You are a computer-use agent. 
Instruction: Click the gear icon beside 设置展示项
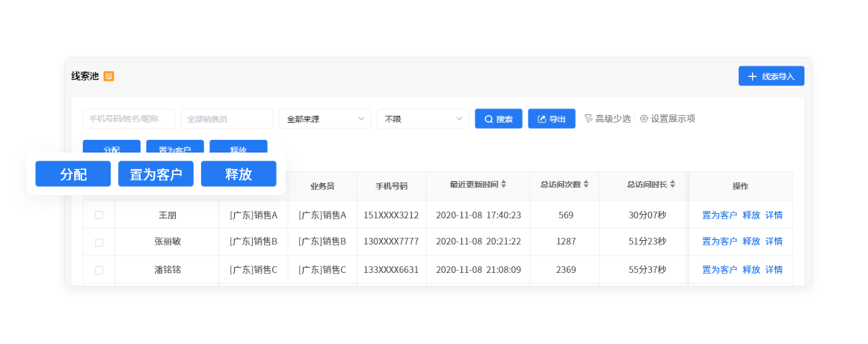tap(644, 119)
